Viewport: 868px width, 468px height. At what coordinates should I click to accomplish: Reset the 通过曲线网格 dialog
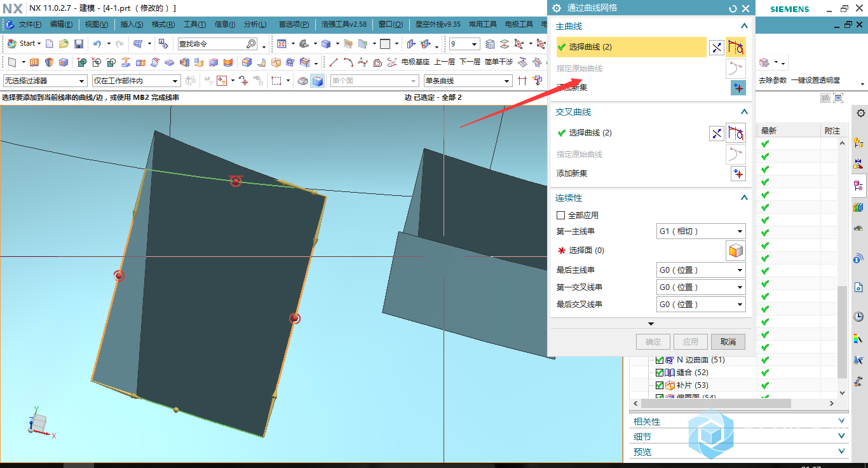pos(733,8)
